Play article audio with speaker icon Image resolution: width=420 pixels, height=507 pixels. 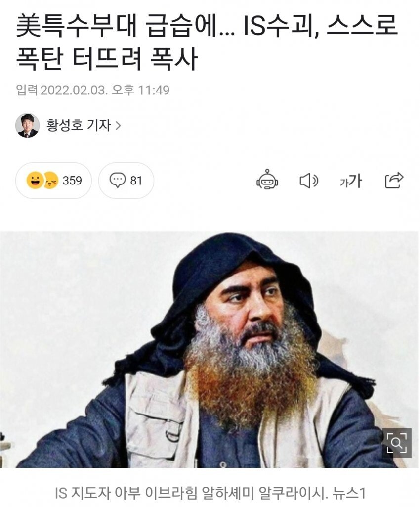point(309,180)
